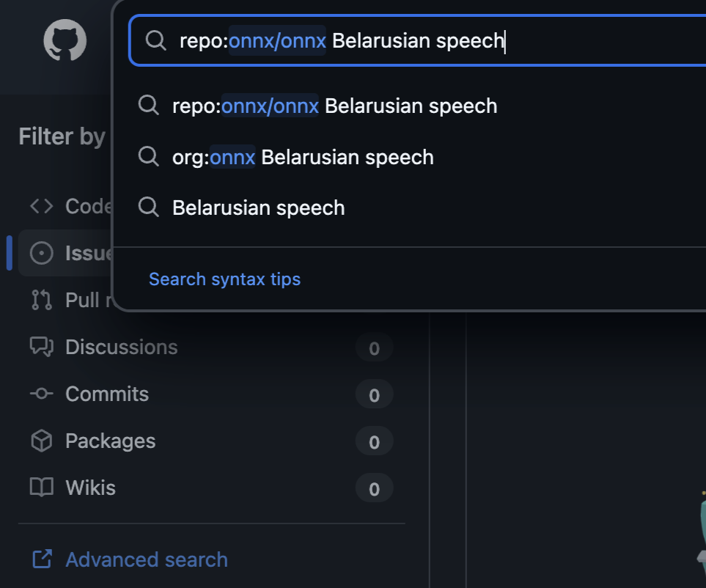Filter results by Commits
The height and width of the screenshot is (588, 706).
point(107,394)
